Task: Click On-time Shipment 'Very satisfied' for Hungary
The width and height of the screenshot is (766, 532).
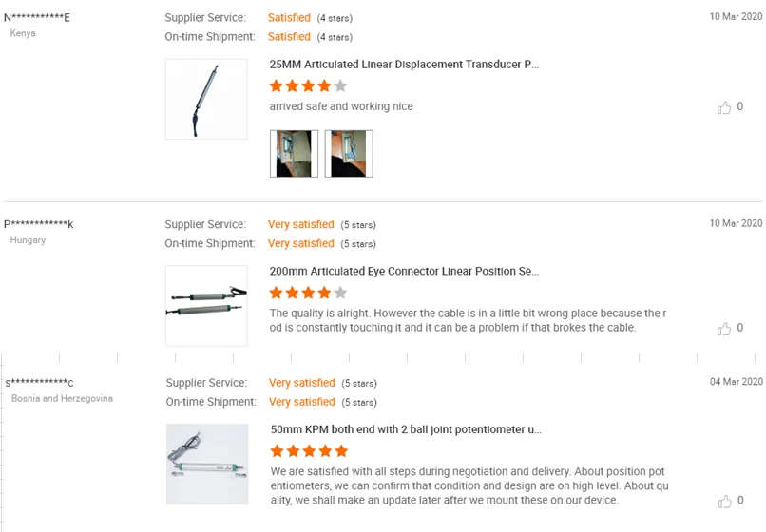Action: 301,243
